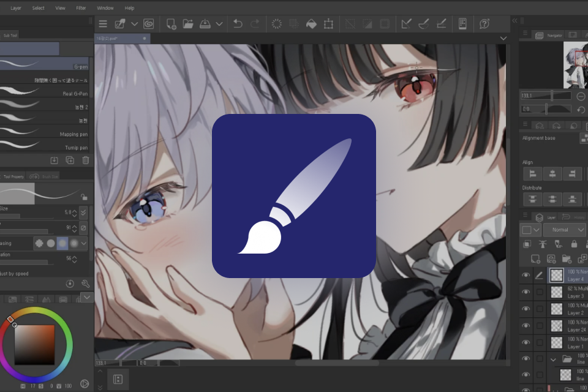Collapse right palette dock double chevron

[x=514, y=21]
